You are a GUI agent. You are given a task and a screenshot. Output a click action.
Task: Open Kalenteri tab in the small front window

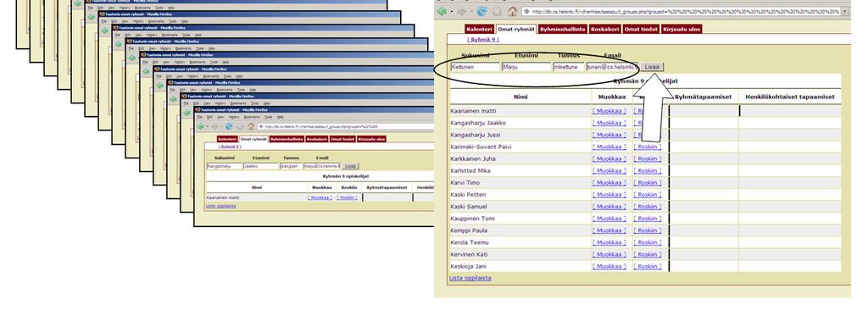pos(227,139)
